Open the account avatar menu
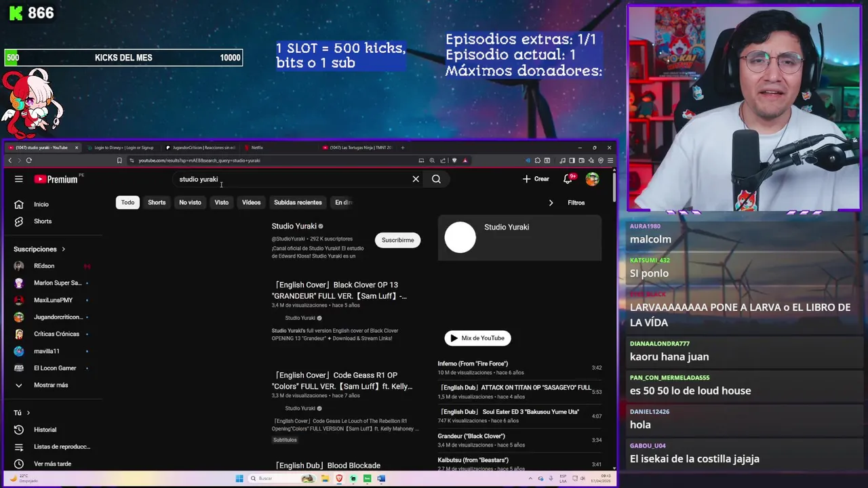 tap(592, 179)
